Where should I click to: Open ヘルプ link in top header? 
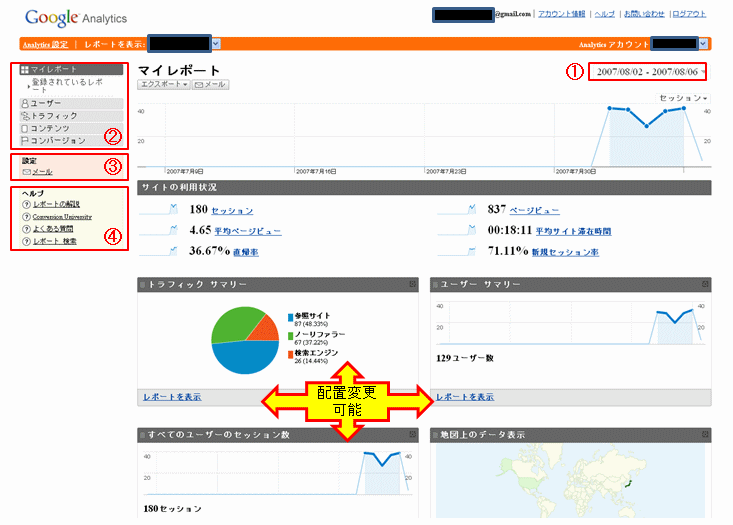point(604,14)
